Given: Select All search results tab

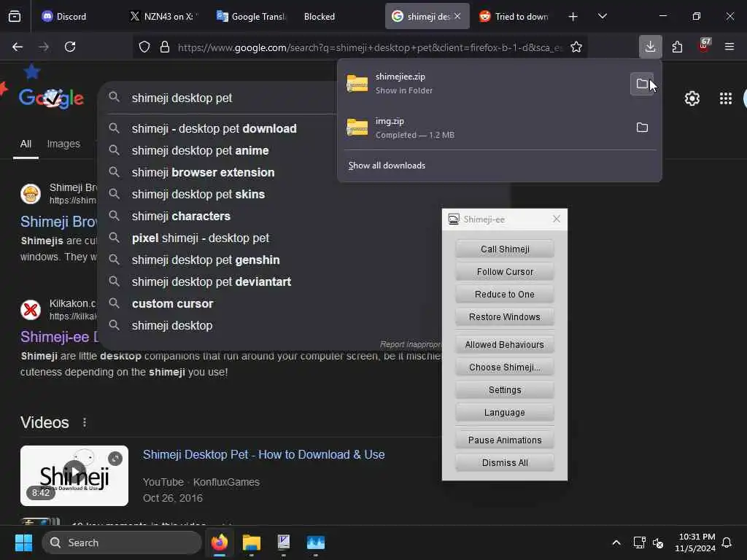Looking at the screenshot, I should pos(26,144).
